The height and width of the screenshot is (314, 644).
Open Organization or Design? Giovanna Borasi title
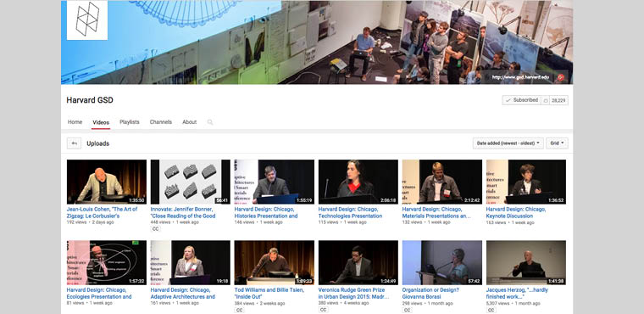[x=430, y=293]
